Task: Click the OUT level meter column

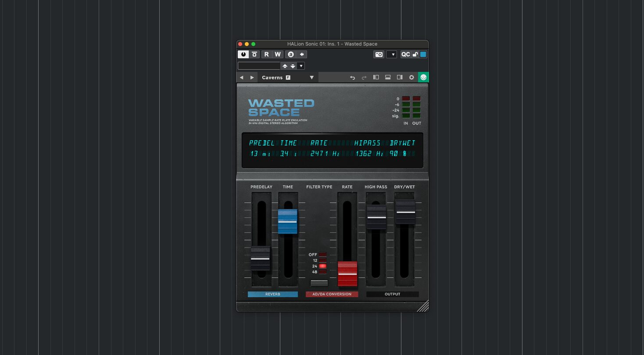Action: (416, 107)
